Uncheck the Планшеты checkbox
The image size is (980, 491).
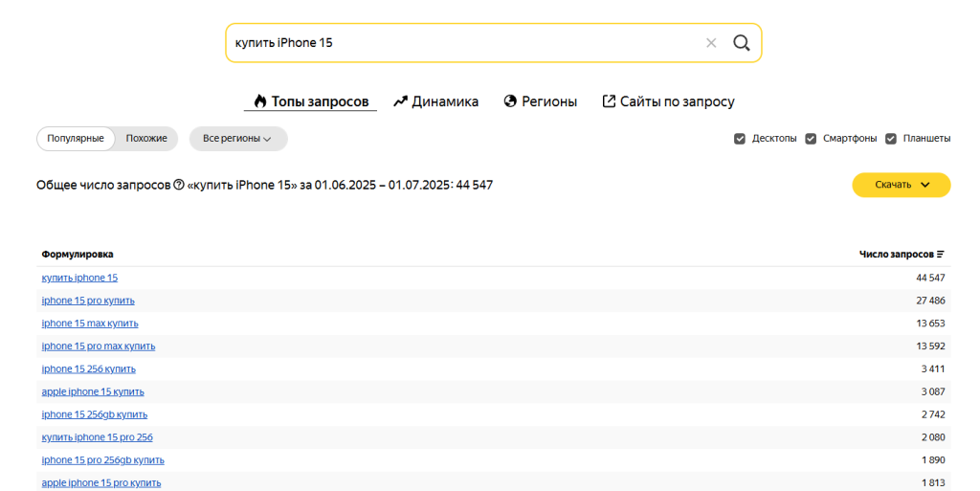click(x=891, y=139)
